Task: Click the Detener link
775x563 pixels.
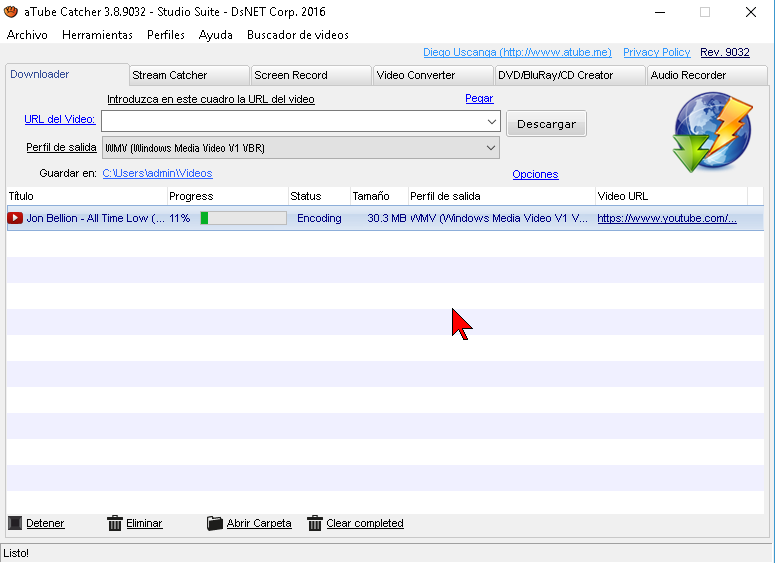Action: pyautogui.click(x=45, y=523)
